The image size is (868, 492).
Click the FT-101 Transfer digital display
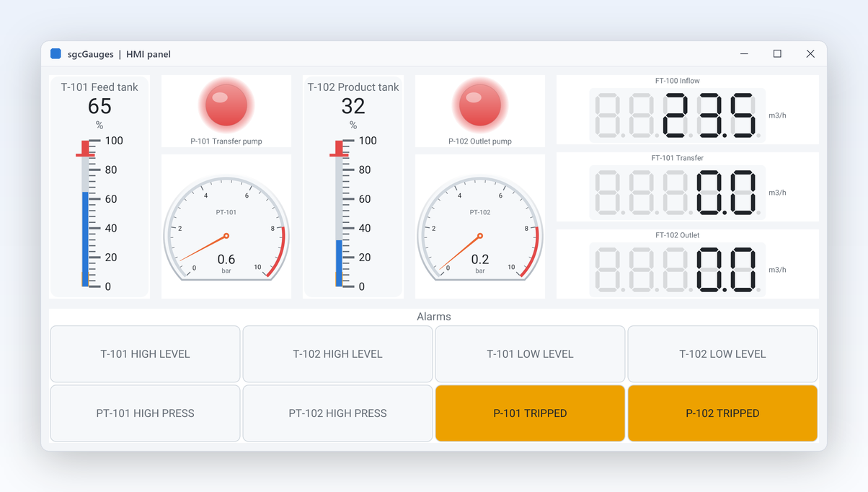[x=677, y=193]
